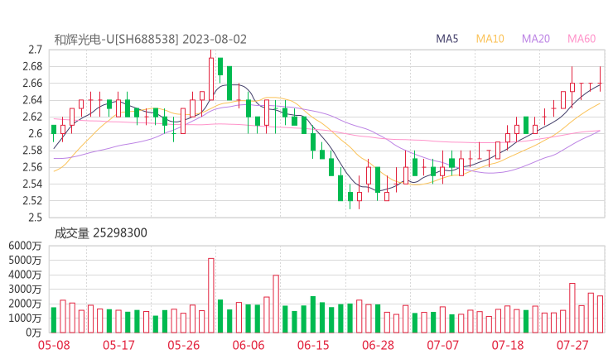The width and height of the screenshot is (613, 364).
Task: Click the 2.5 price axis label
Action: point(35,218)
